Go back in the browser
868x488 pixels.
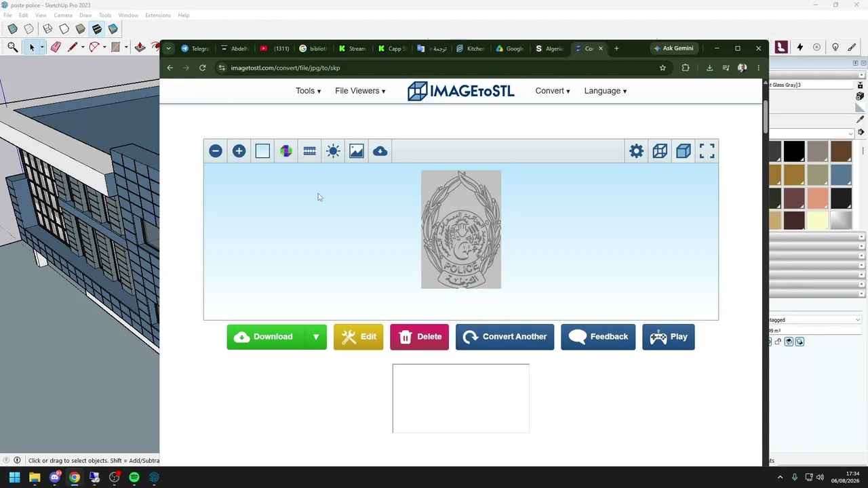tap(170, 68)
